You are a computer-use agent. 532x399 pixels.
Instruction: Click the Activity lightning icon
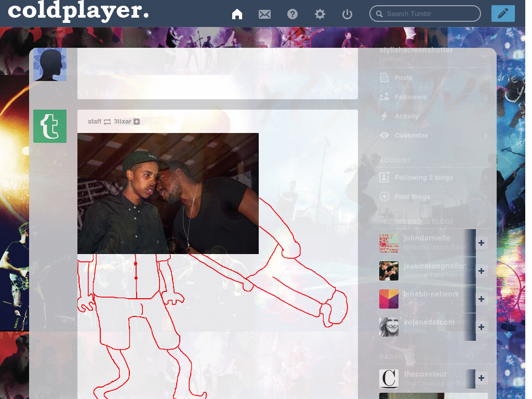click(x=384, y=116)
